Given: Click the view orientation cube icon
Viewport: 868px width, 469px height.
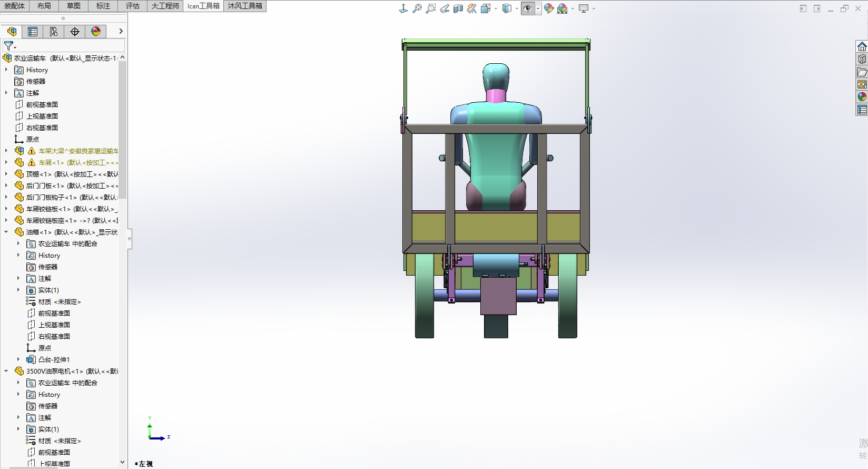Looking at the screenshot, I should pos(486,8).
